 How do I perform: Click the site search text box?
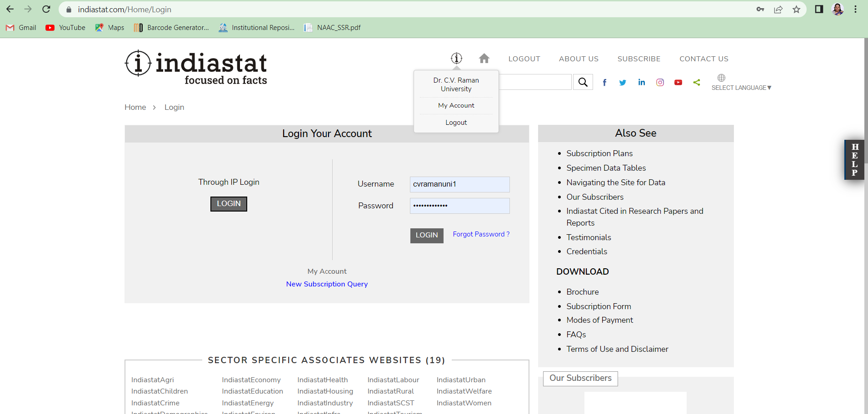pyautogui.click(x=535, y=82)
